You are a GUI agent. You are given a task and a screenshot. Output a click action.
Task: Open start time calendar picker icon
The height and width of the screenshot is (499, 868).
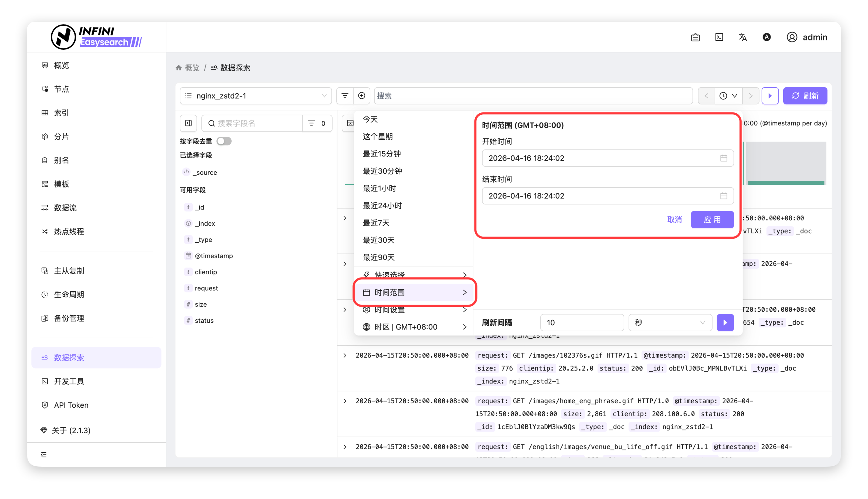point(723,158)
